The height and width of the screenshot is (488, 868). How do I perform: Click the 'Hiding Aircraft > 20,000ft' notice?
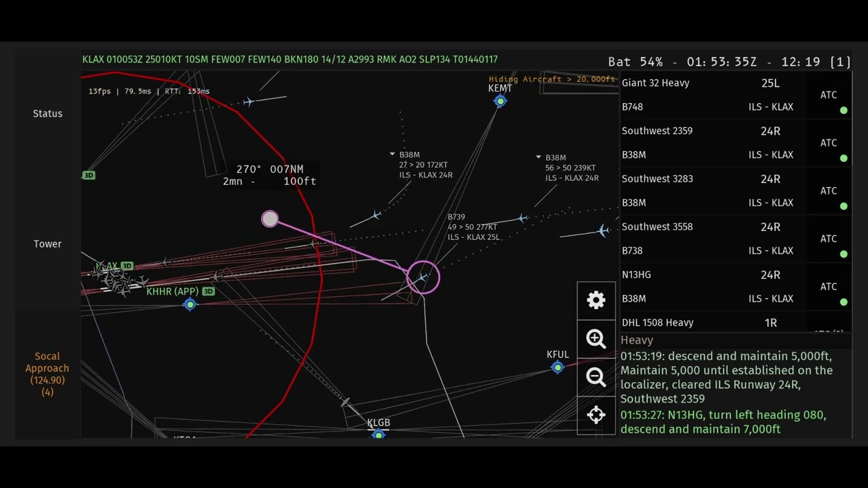(x=551, y=79)
